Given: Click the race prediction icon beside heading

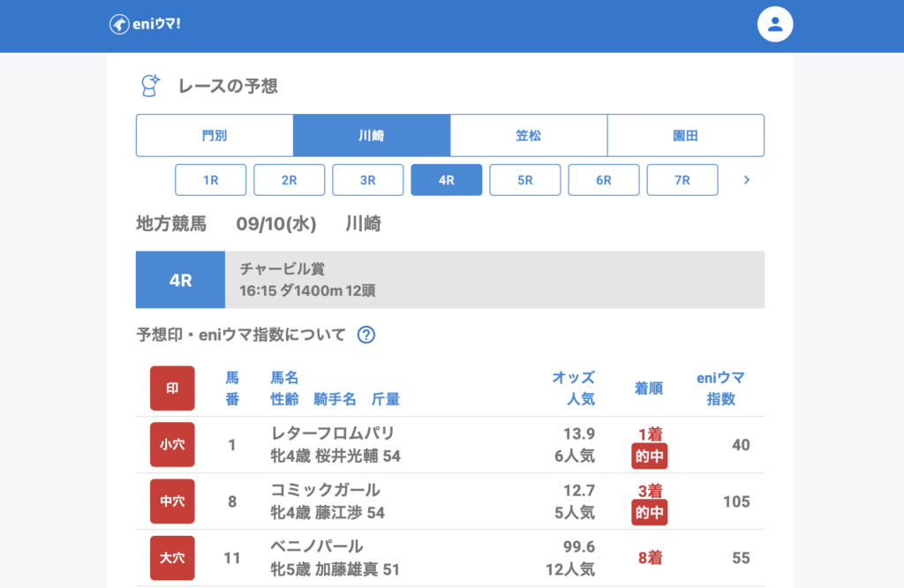Looking at the screenshot, I should pyautogui.click(x=151, y=86).
